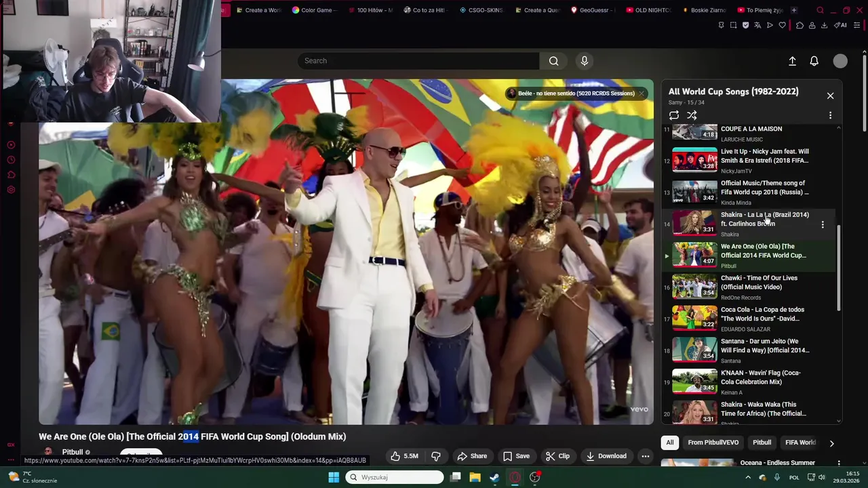868x488 pixels.
Task: Open three-dot menu for Shakira La La La
Action: [x=823, y=224]
